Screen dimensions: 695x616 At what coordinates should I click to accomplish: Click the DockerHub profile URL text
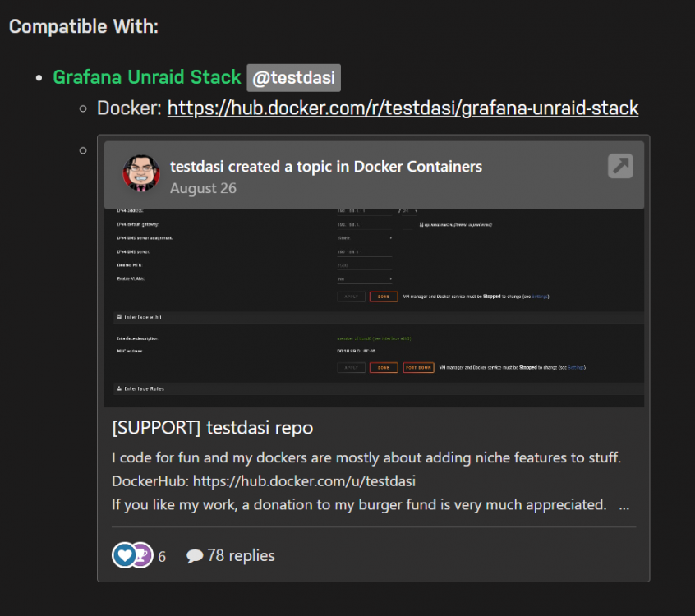(x=304, y=481)
